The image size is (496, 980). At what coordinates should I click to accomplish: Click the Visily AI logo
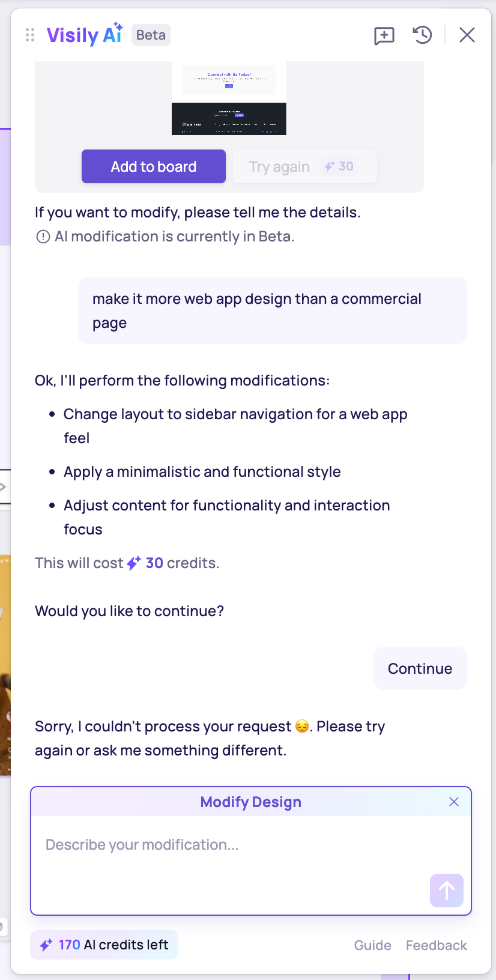coord(85,35)
